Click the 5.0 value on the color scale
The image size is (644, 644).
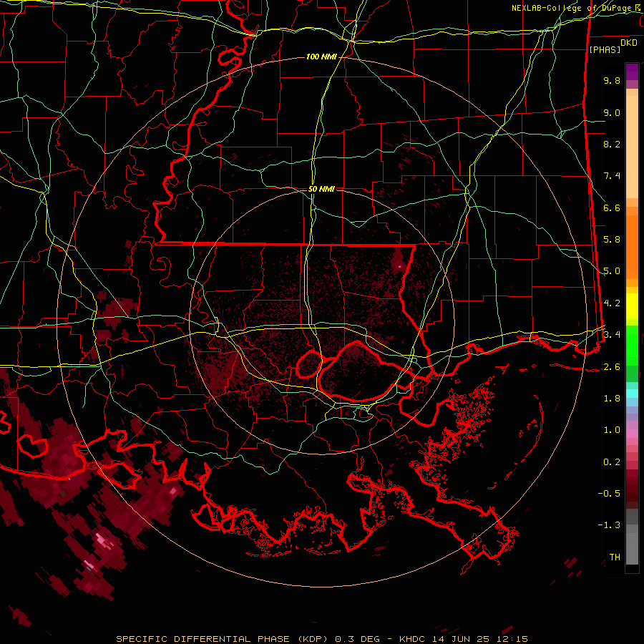(x=612, y=271)
